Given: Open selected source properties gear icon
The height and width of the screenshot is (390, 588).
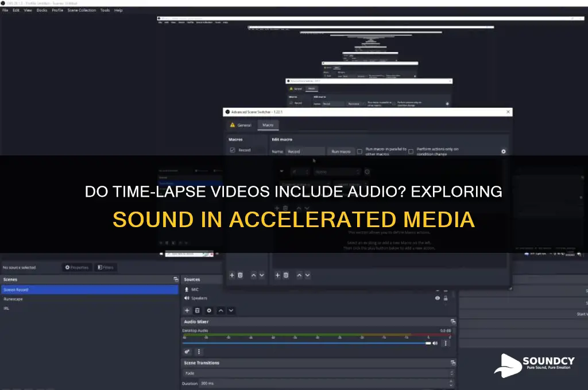Looking at the screenshot, I should 209,311.
